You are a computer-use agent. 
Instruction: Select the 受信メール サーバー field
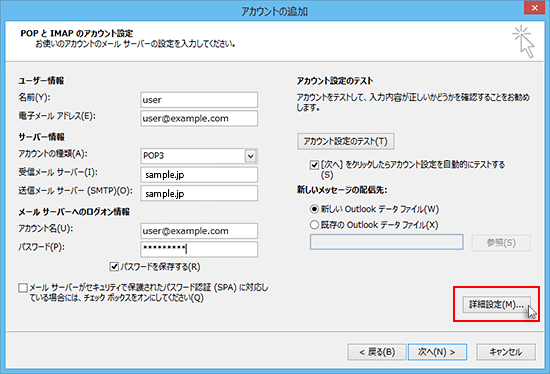[x=199, y=174]
